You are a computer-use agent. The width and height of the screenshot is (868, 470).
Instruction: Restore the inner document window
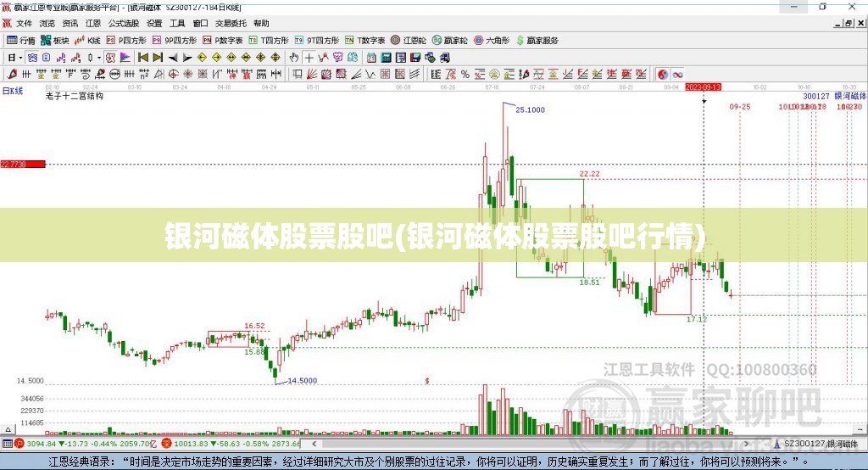[849, 23]
